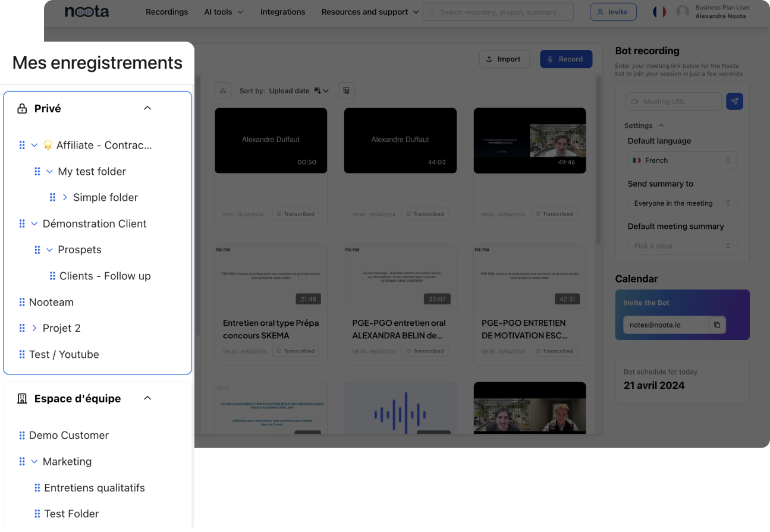Collapse the Marketing folder

(34, 461)
